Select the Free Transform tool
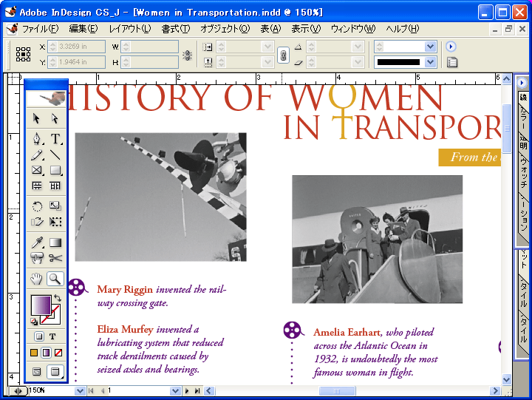 tap(55, 222)
